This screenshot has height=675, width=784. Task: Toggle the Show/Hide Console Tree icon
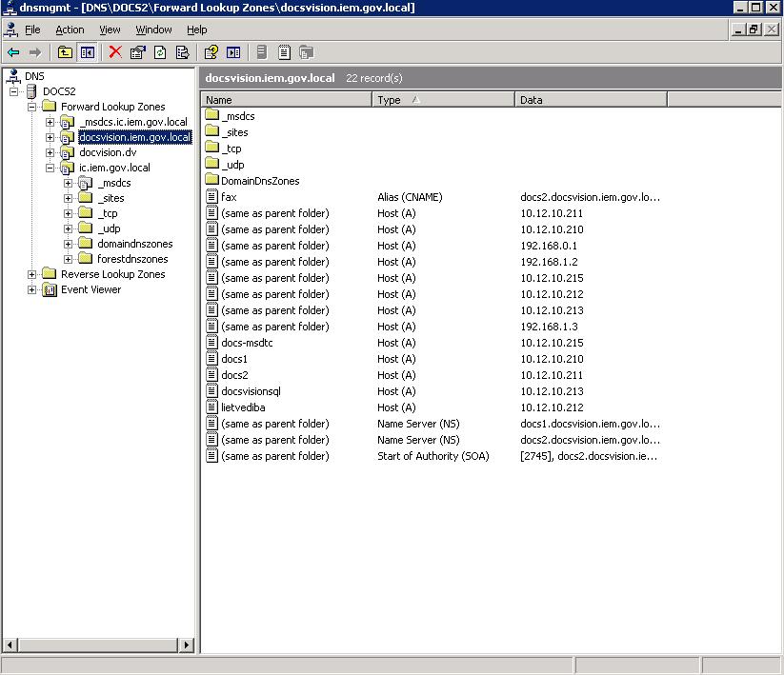[87, 52]
